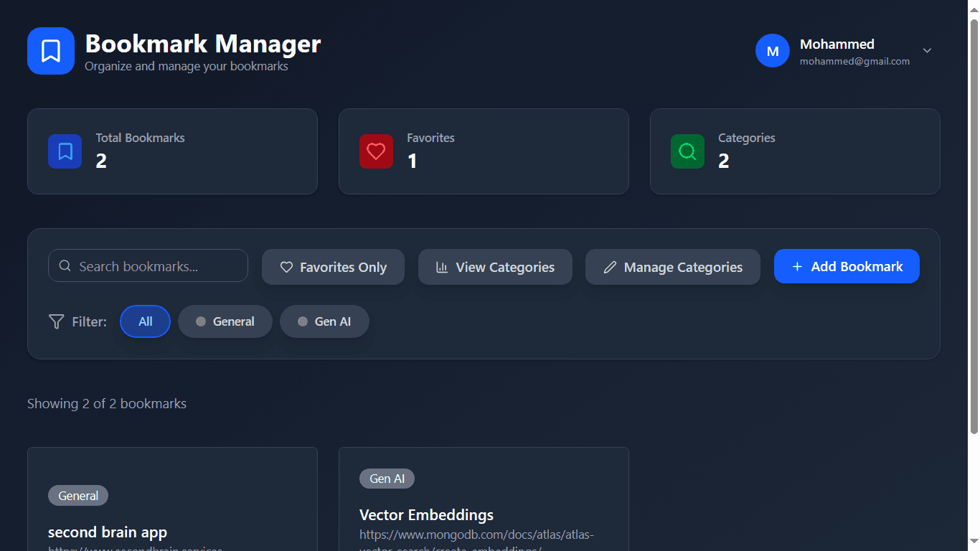980x551 pixels.
Task: Select the Gen AI filter pill
Action: click(x=324, y=321)
